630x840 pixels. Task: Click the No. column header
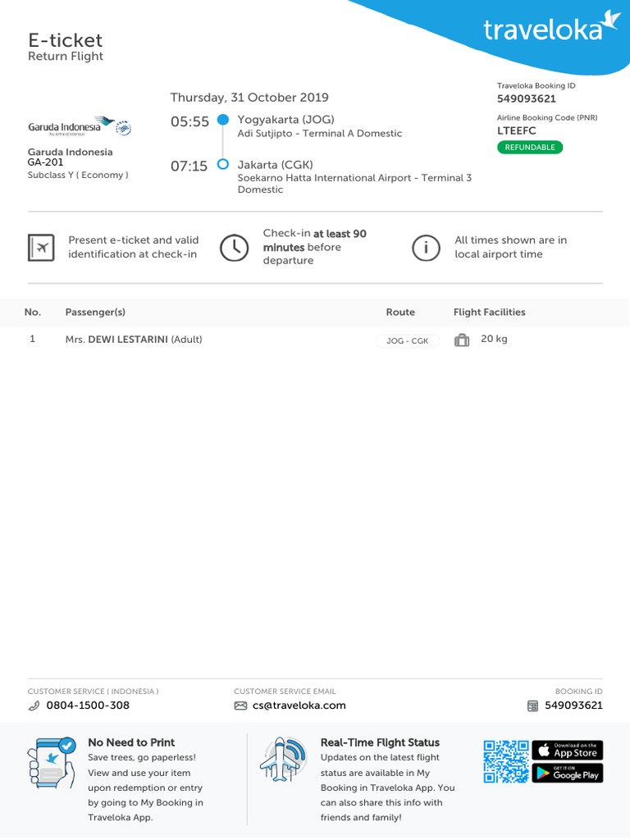[x=33, y=313]
